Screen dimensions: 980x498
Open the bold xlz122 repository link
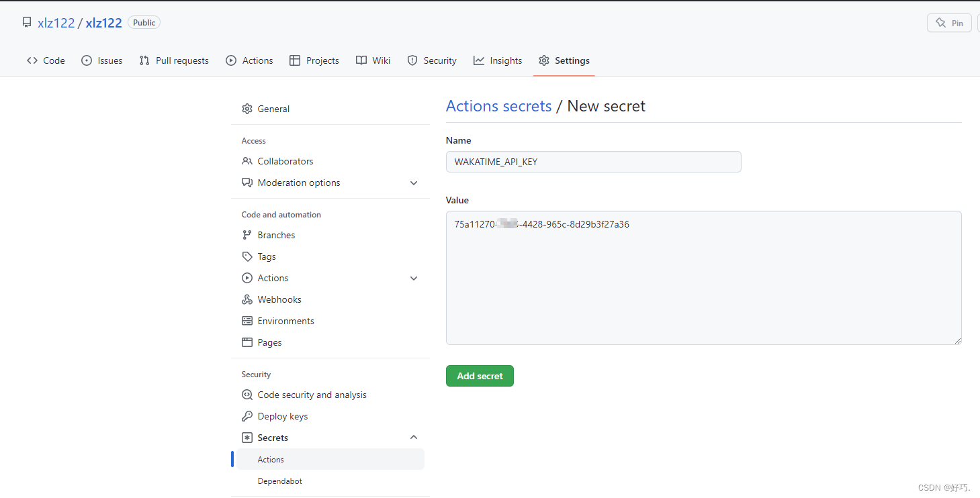click(103, 23)
